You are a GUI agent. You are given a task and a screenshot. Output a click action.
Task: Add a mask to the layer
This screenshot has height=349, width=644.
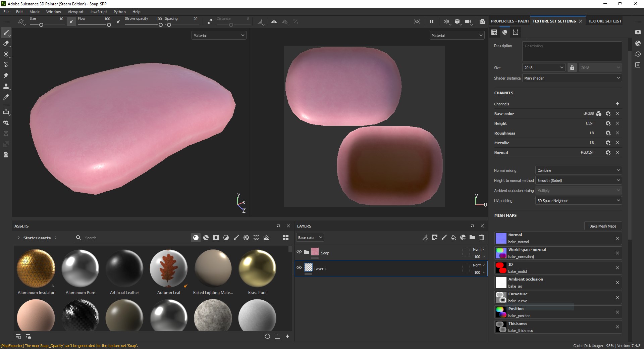(x=434, y=237)
